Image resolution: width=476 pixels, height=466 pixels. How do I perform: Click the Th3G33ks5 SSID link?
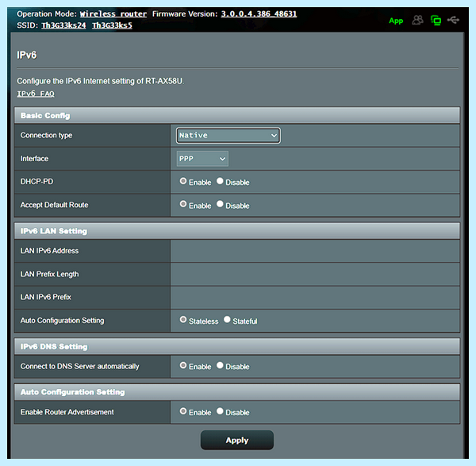coord(112,25)
